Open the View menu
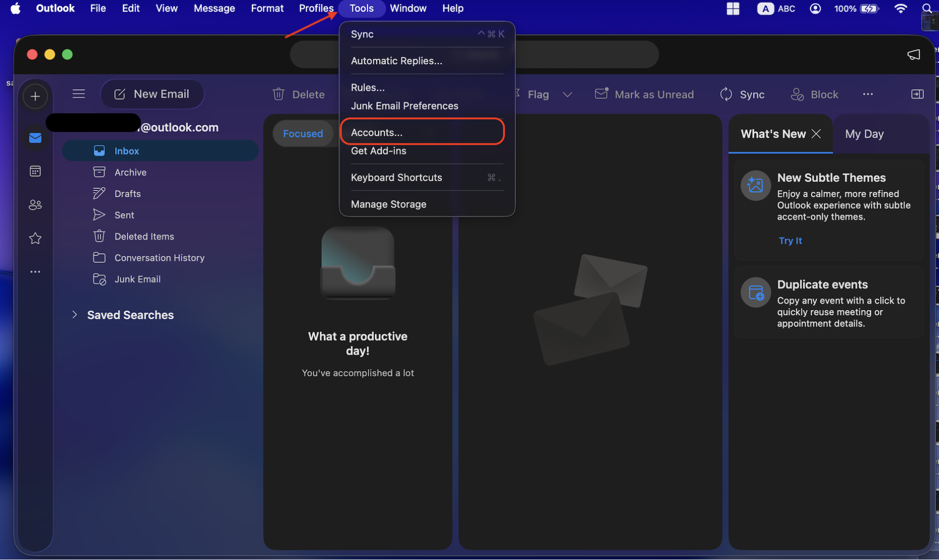The width and height of the screenshot is (939, 560). [x=166, y=8]
